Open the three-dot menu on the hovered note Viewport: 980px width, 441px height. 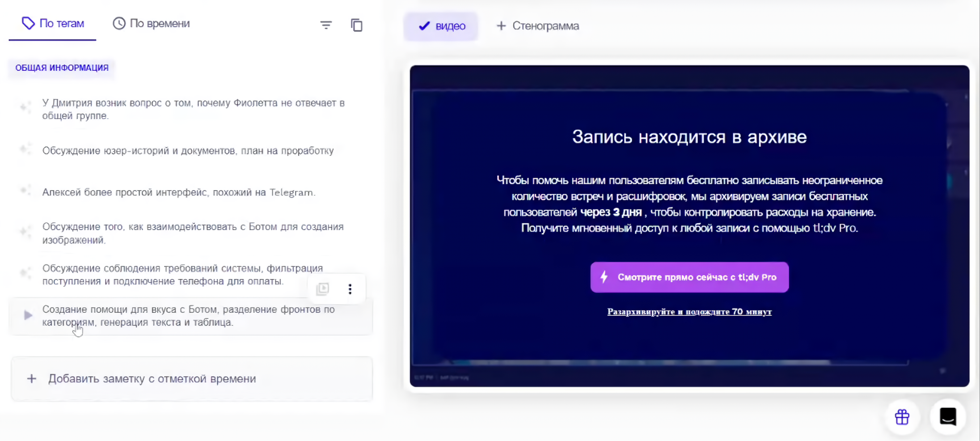[x=350, y=289]
